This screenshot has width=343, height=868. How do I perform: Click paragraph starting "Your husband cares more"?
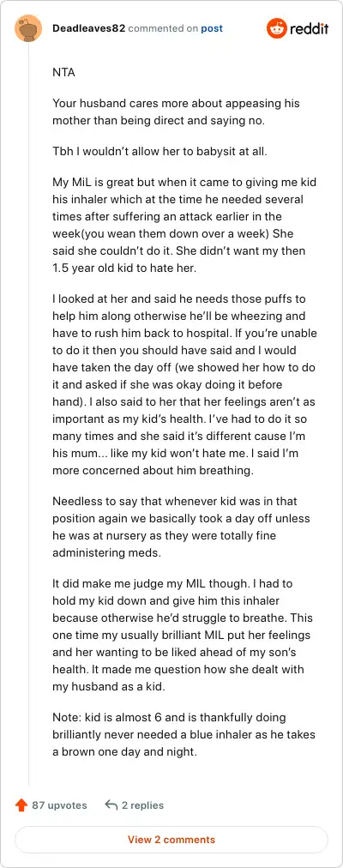[x=176, y=112]
